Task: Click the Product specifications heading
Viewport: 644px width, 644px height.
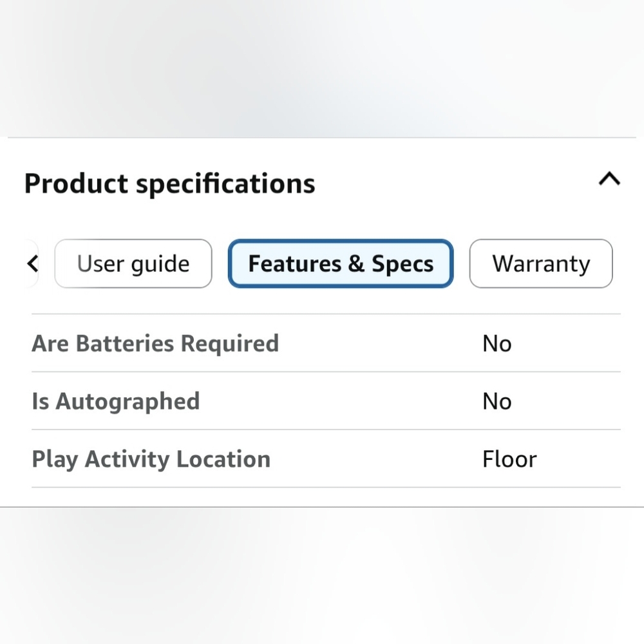Action: (x=169, y=184)
